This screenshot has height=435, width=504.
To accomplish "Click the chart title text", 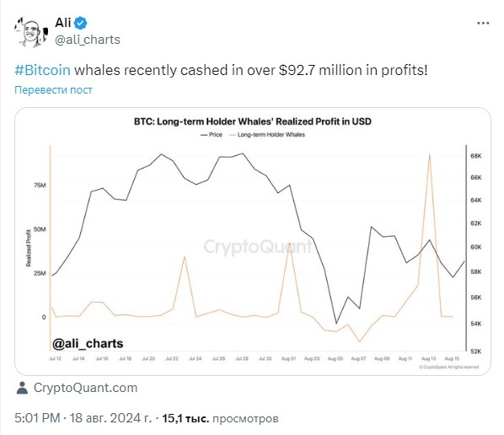I will (253, 121).
